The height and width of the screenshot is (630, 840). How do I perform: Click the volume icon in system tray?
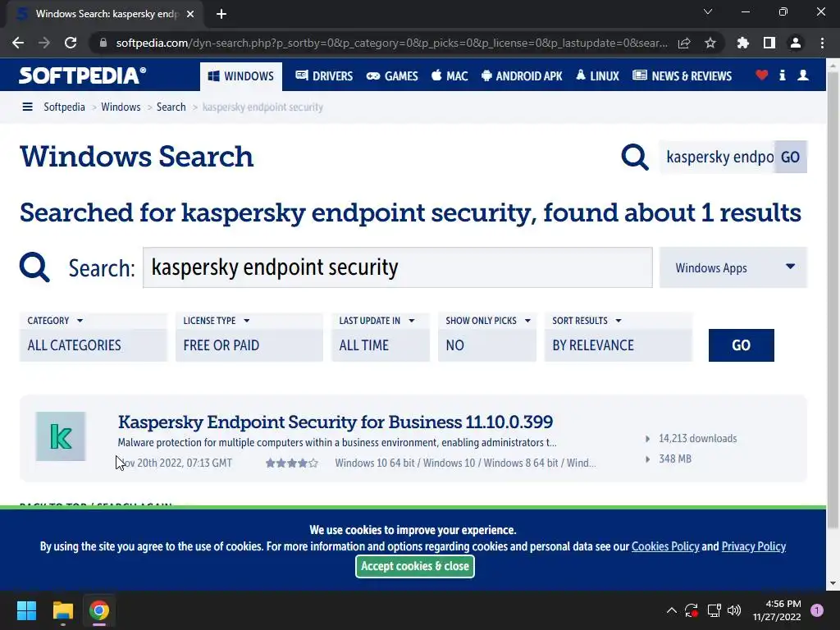point(734,610)
